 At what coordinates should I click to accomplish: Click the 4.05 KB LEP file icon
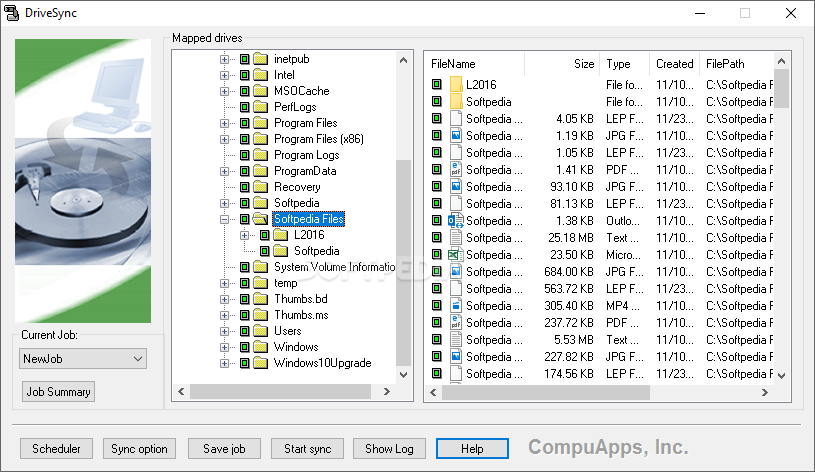456,119
